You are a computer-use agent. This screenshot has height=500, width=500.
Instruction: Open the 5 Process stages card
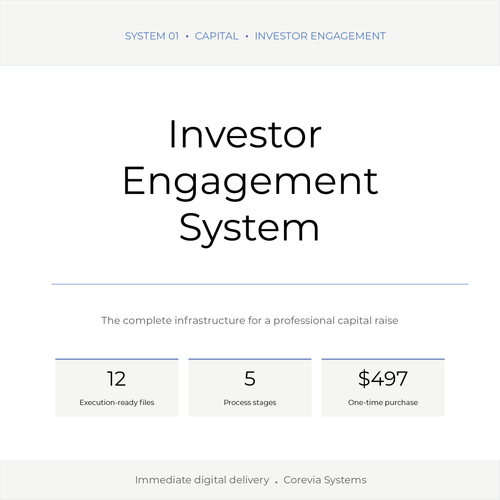250,387
